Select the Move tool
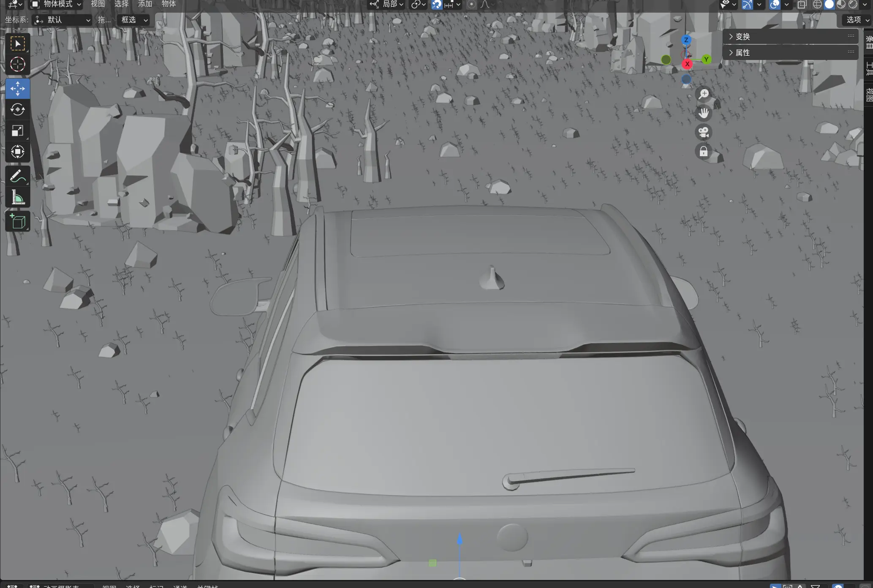Screen dimensions: 873x588 (x=17, y=89)
